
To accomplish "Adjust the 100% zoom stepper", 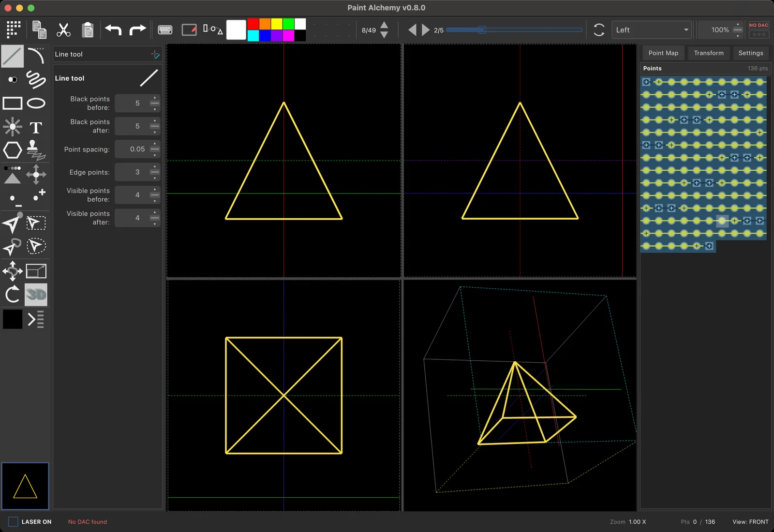I will [x=738, y=30].
